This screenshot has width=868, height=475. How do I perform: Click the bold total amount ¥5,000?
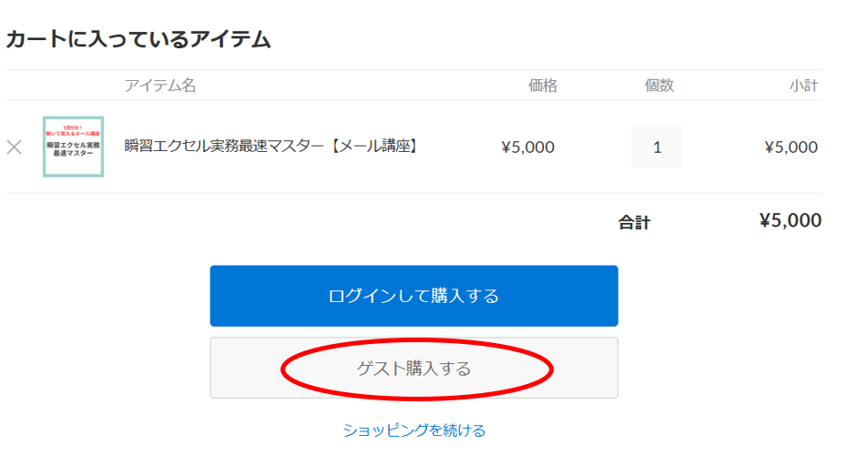[x=791, y=220]
